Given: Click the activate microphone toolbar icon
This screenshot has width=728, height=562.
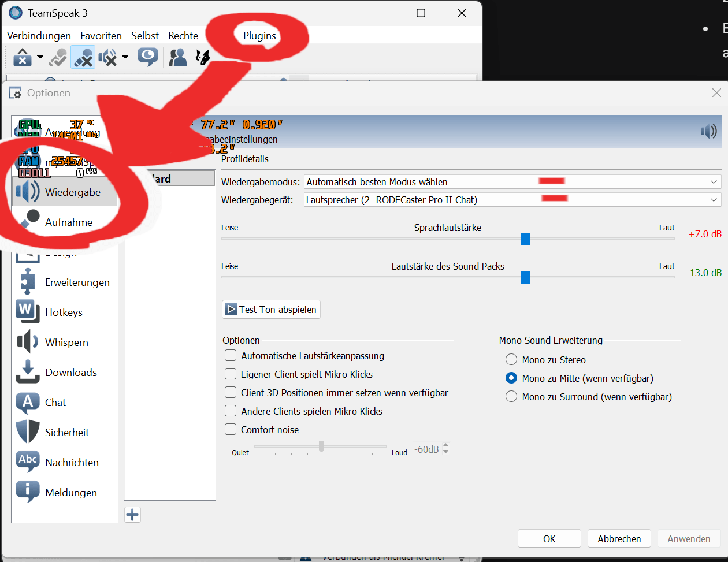Looking at the screenshot, I should point(58,57).
